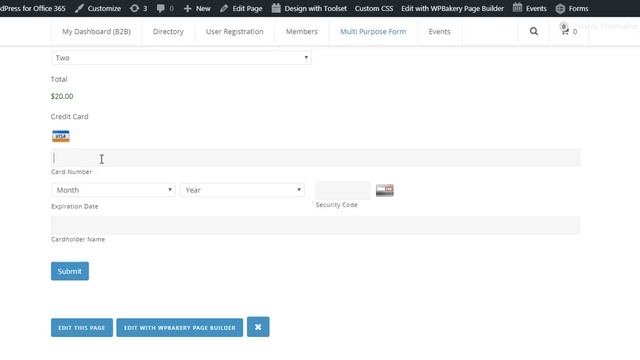Focus the Cardholder Name input field
Screen dimensions: 640x360
[316, 225]
